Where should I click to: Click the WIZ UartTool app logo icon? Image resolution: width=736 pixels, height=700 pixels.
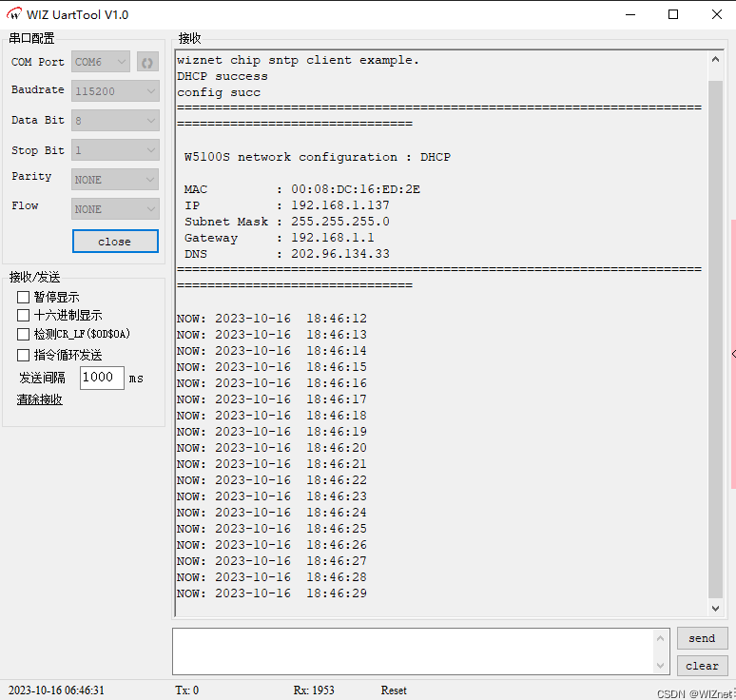pyautogui.click(x=14, y=14)
